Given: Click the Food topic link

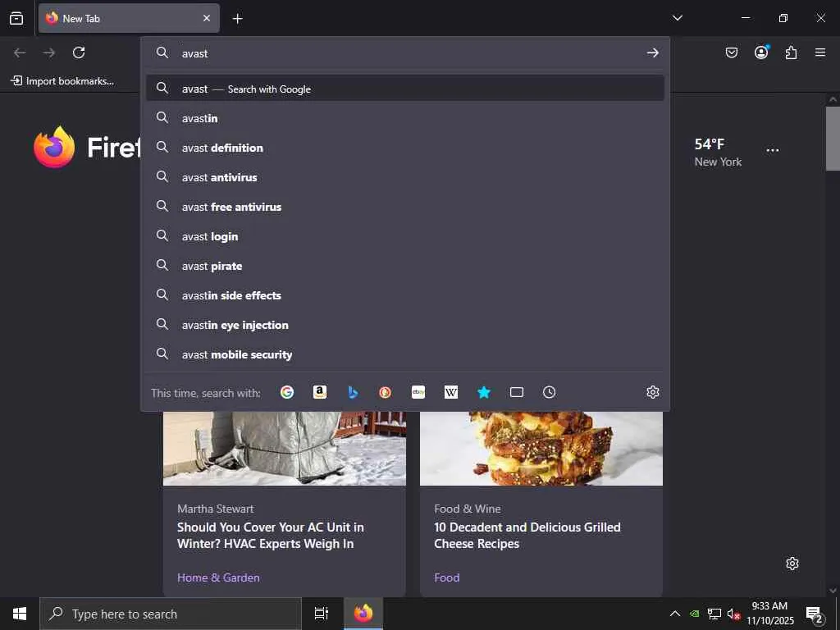Looking at the screenshot, I should coord(447,577).
